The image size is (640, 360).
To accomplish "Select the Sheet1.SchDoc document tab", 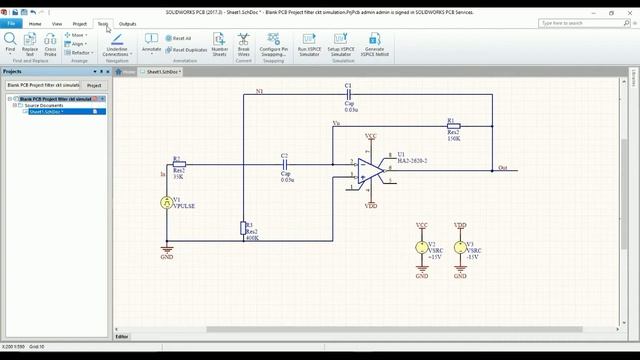I will click(x=161, y=72).
